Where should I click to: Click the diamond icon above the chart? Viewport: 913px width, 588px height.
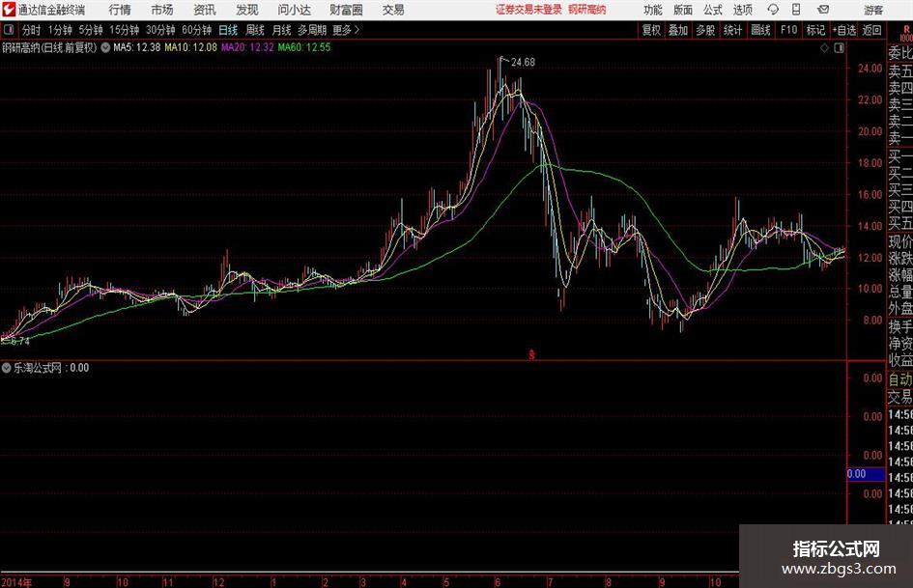[x=824, y=48]
